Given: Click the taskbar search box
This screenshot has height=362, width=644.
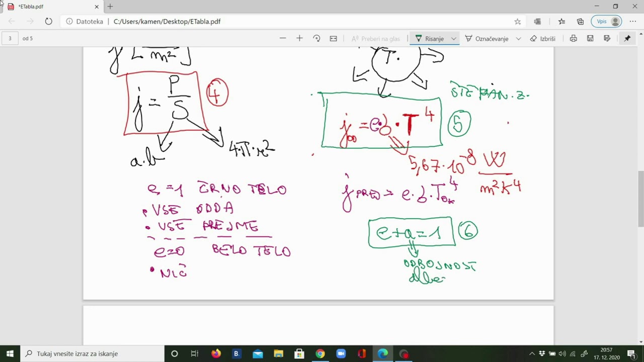Looking at the screenshot, I should [x=92, y=353].
